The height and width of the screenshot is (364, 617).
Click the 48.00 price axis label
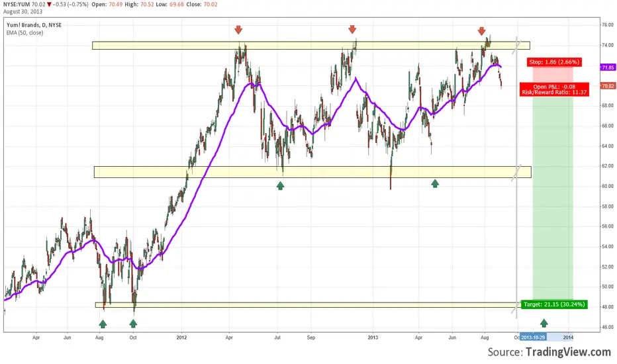607,307
